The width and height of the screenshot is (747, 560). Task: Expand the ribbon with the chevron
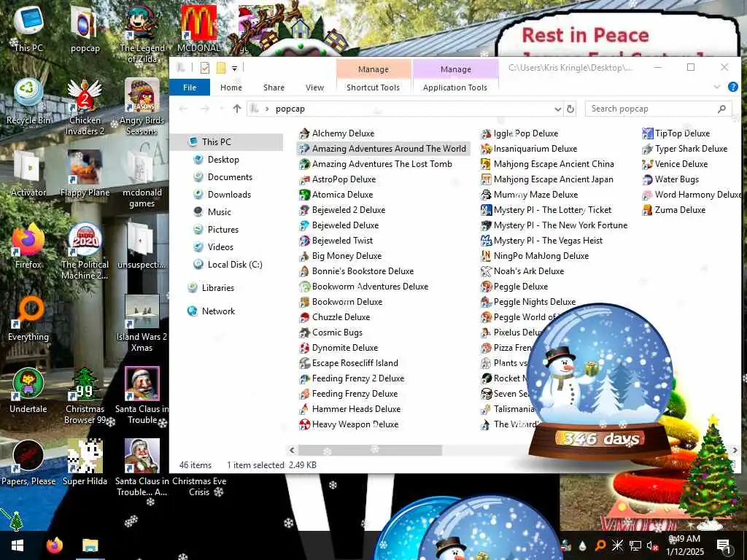[717, 87]
